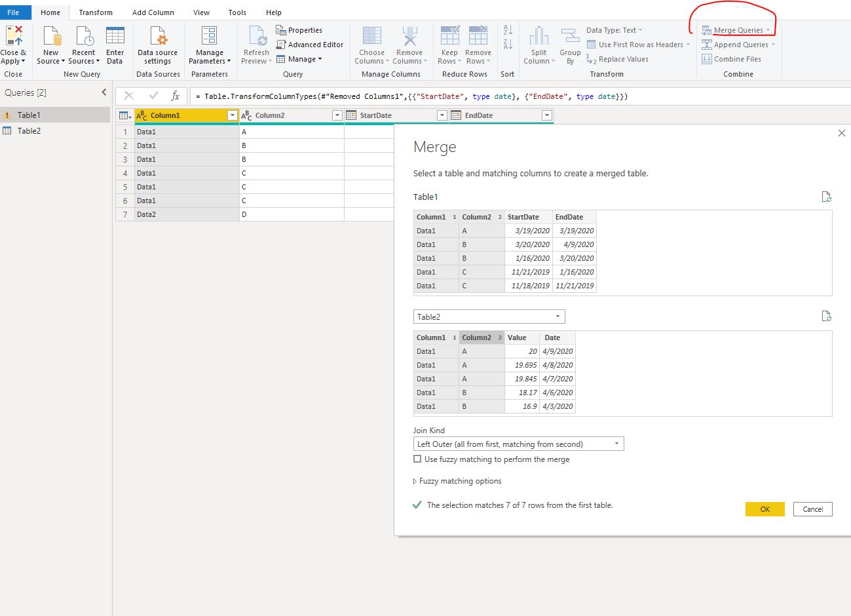Select Table2 in the Queries pane
The width and height of the screenshot is (851, 616).
pyautogui.click(x=55, y=131)
